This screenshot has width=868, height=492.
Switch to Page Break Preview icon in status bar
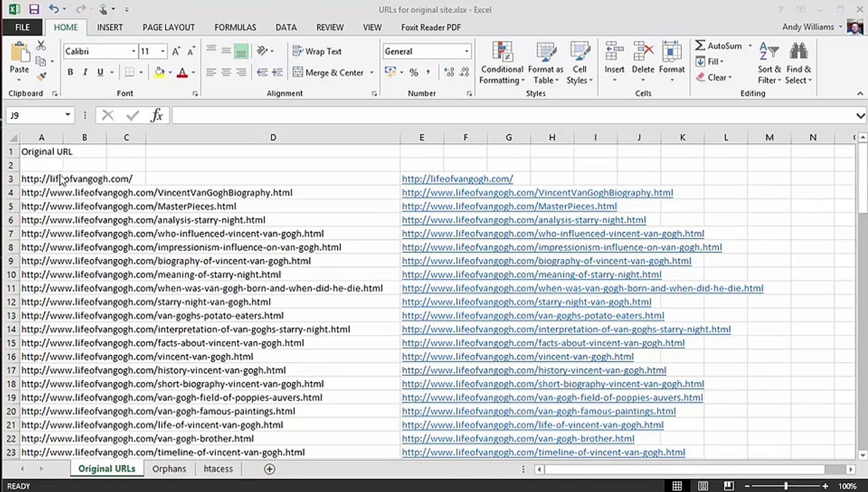pyautogui.click(x=729, y=486)
